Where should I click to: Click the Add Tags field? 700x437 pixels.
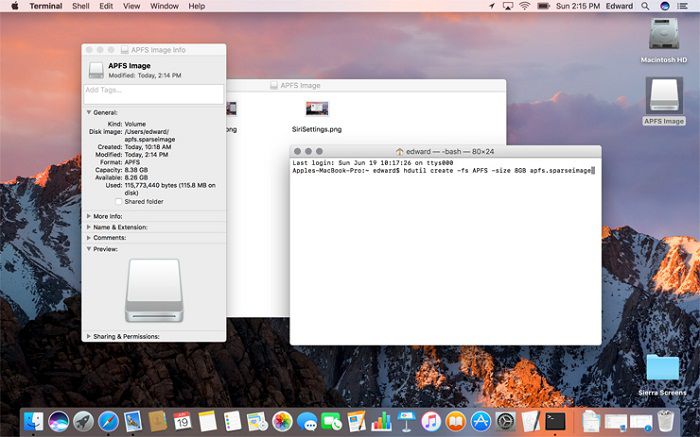154,94
